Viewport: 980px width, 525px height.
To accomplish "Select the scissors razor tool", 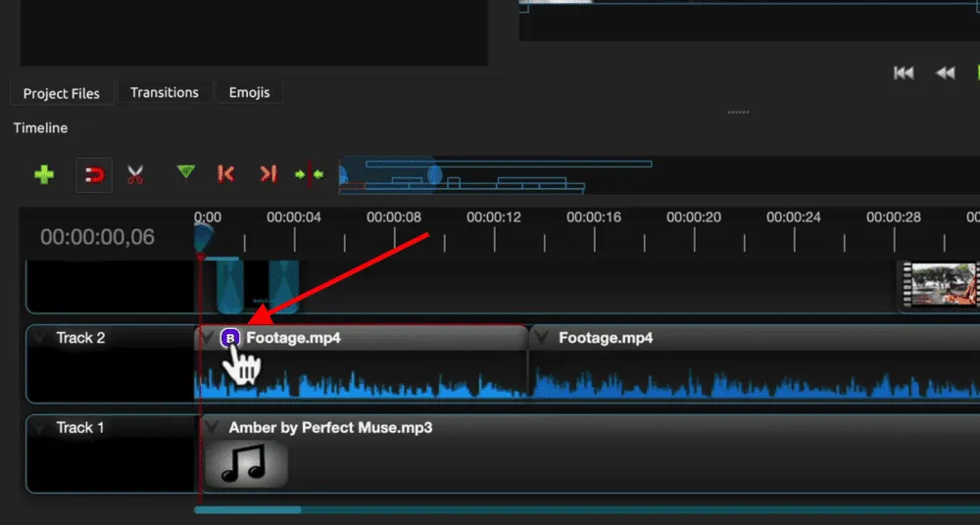I will [135, 175].
